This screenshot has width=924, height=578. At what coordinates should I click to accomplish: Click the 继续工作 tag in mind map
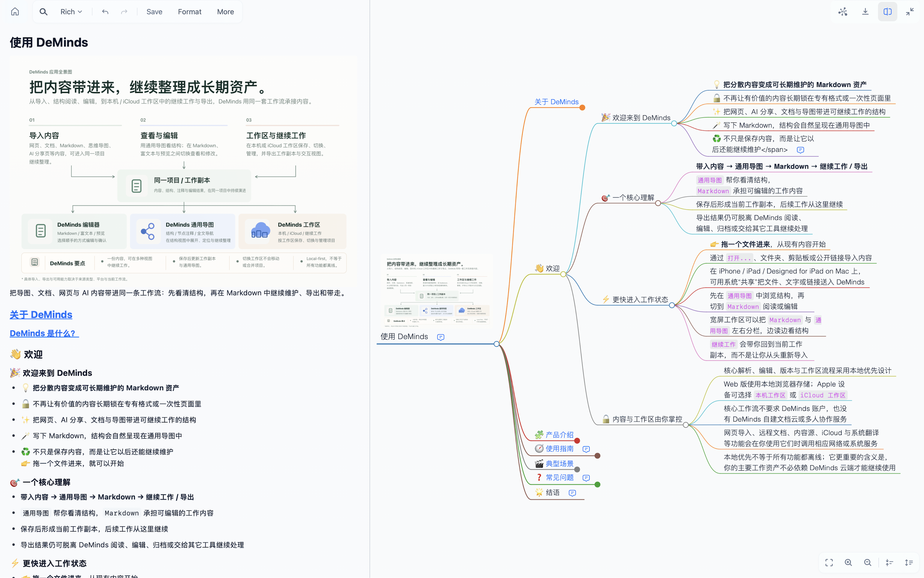pos(723,344)
